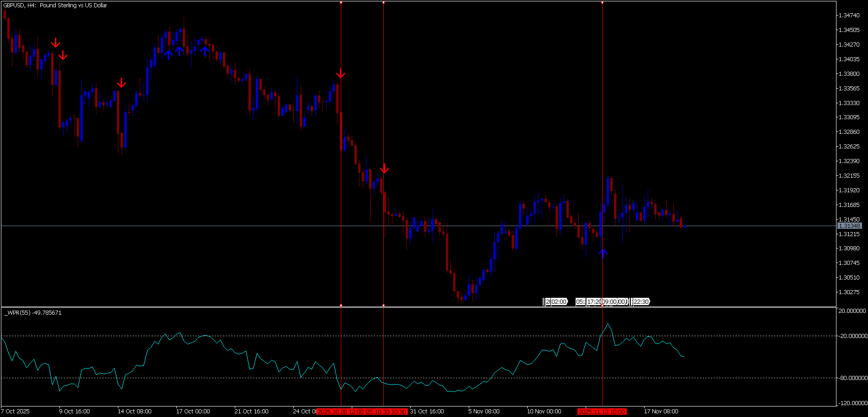868x417 pixels.
Task: Click the GBPUSD, H4 chart title
Action: coord(55,5)
